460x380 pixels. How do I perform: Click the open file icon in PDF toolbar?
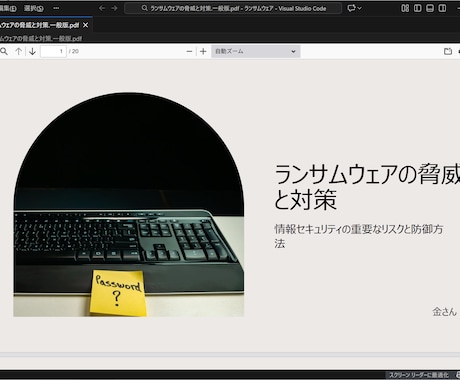coord(448,51)
